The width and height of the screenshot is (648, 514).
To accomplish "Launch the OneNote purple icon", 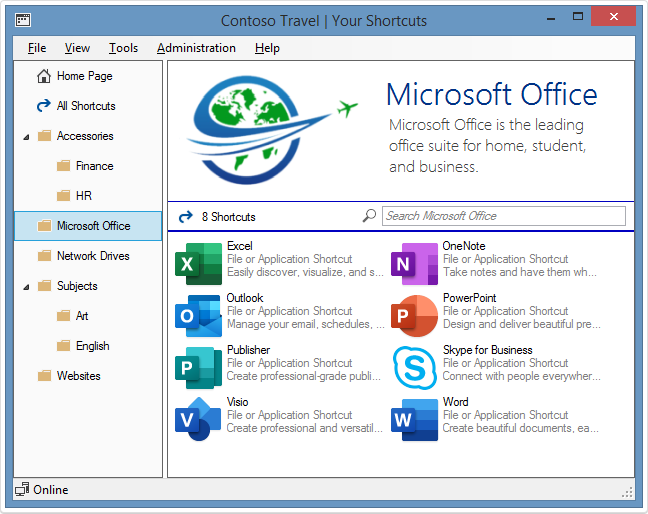I will [414, 264].
